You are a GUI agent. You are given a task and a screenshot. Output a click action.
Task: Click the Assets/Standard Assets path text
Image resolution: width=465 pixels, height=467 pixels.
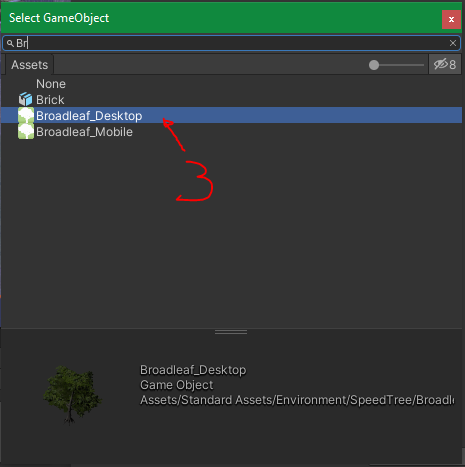(x=297, y=400)
